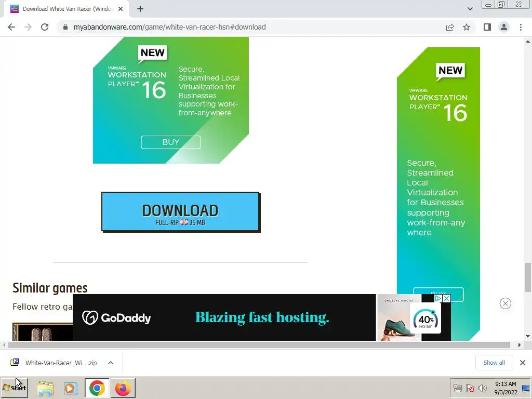Open Firefox from the taskbar

coord(123,388)
